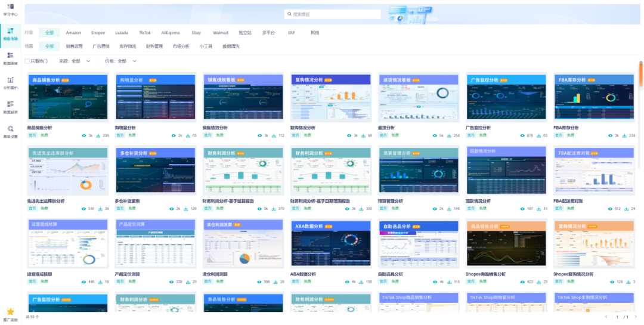Filter scenario by 库存物流
Screen dimensions: 644x325
click(x=128, y=47)
